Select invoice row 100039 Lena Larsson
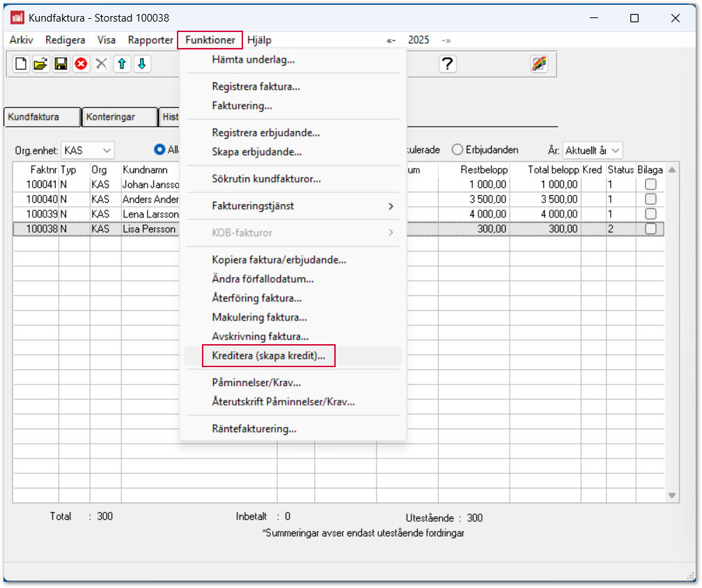 [x=338, y=214]
